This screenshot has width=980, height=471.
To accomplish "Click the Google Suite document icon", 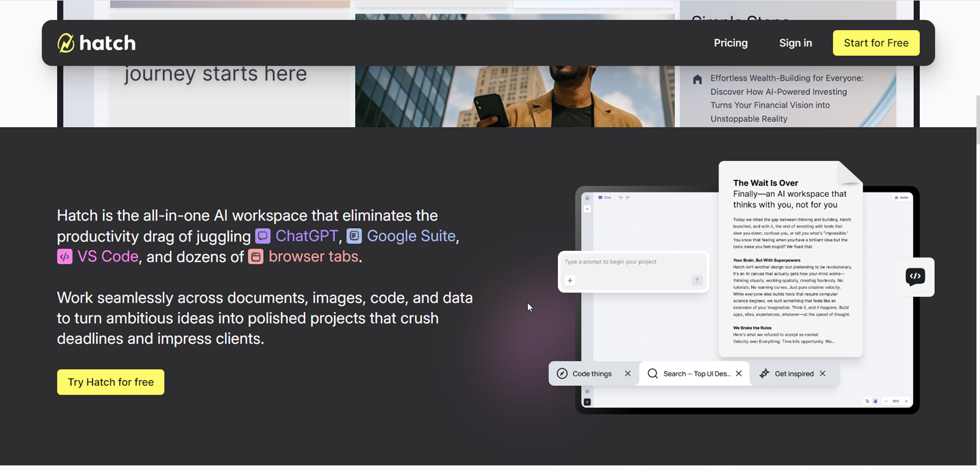I will (x=354, y=236).
